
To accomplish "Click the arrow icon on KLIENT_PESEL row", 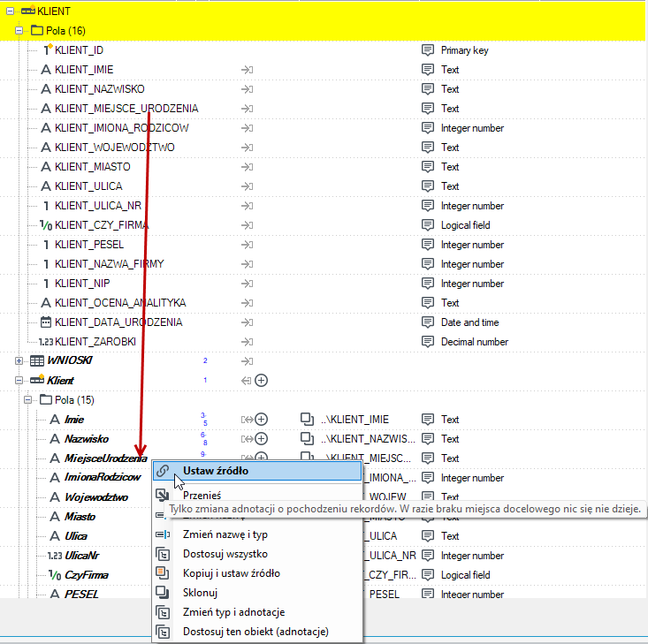I will pyautogui.click(x=248, y=245).
